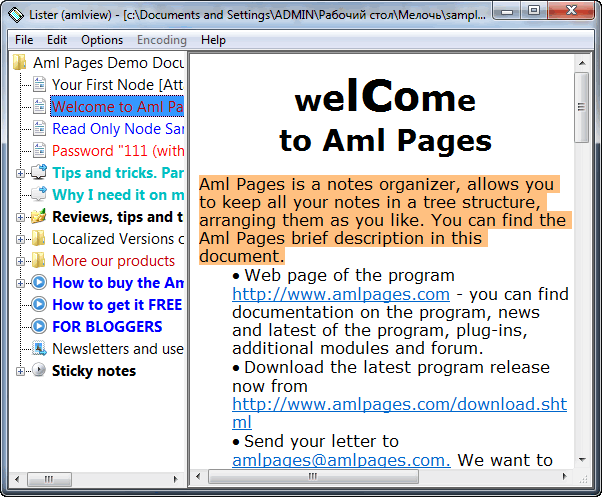Screen dimensions: 602x497
Task: Select the How to buy node text
Action: click(x=117, y=282)
